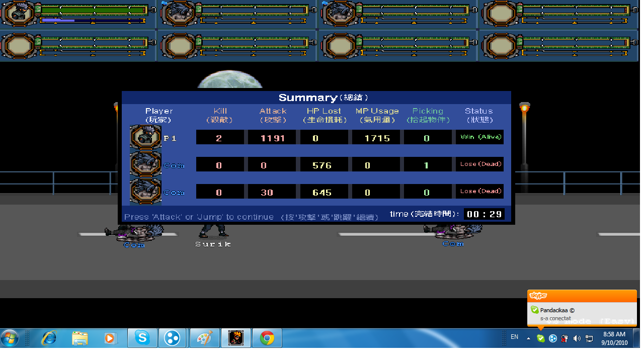Open the network connection tray icon

(x=589, y=338)
